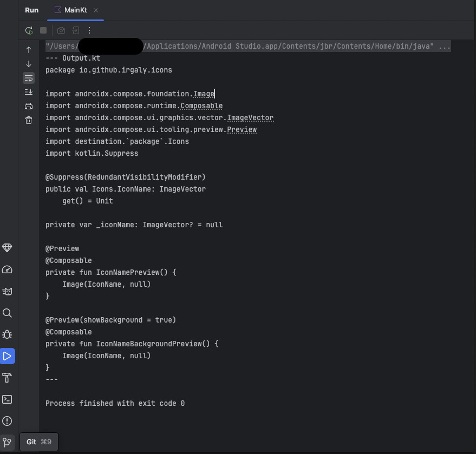Click 'private fun IconNameBackgroundPreview()' line
Screen dimensions: 476x454
click(132, 344)
